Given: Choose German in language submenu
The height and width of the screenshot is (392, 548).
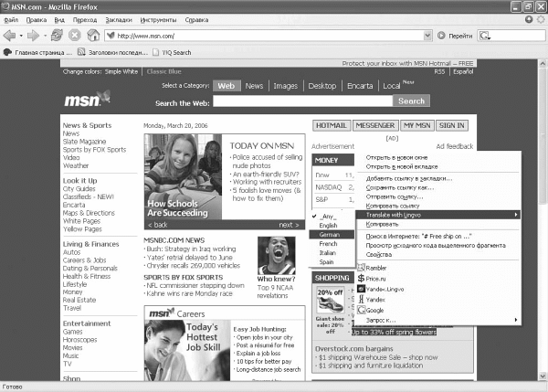Looking at the screenshot, I should click(x=329, y=234).
